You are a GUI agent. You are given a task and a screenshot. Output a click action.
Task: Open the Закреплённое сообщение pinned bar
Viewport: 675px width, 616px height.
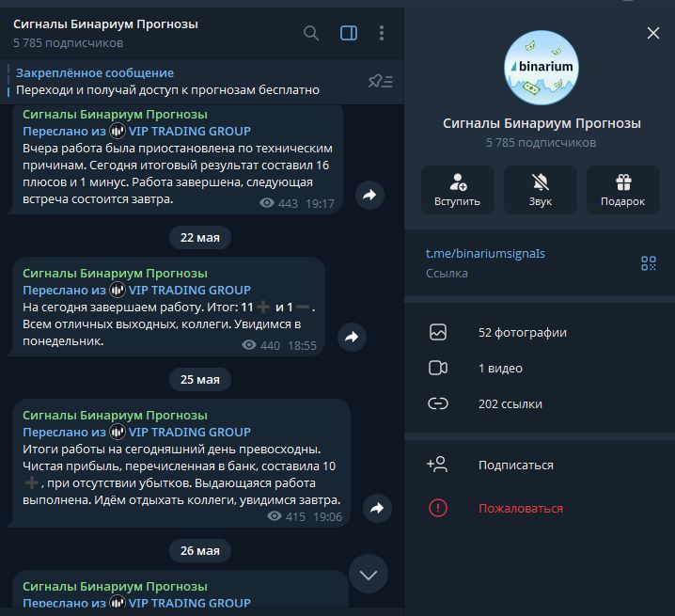(202, 82)
